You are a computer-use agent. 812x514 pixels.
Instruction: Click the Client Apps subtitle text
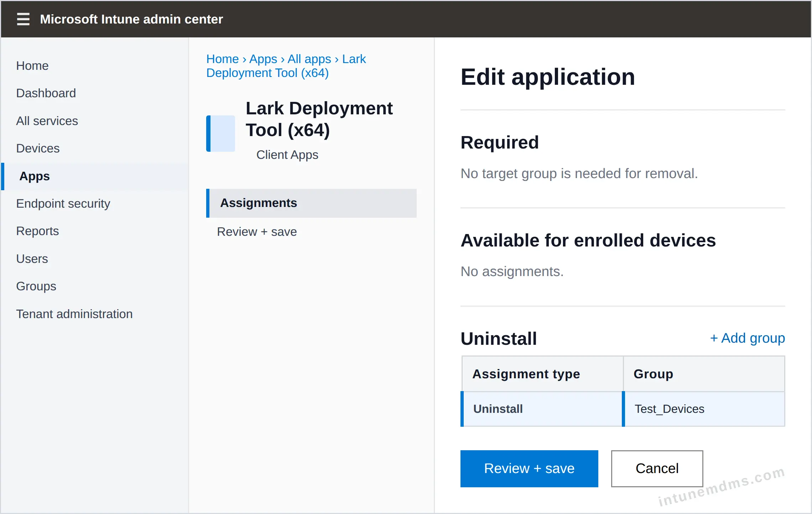point(287,155)
